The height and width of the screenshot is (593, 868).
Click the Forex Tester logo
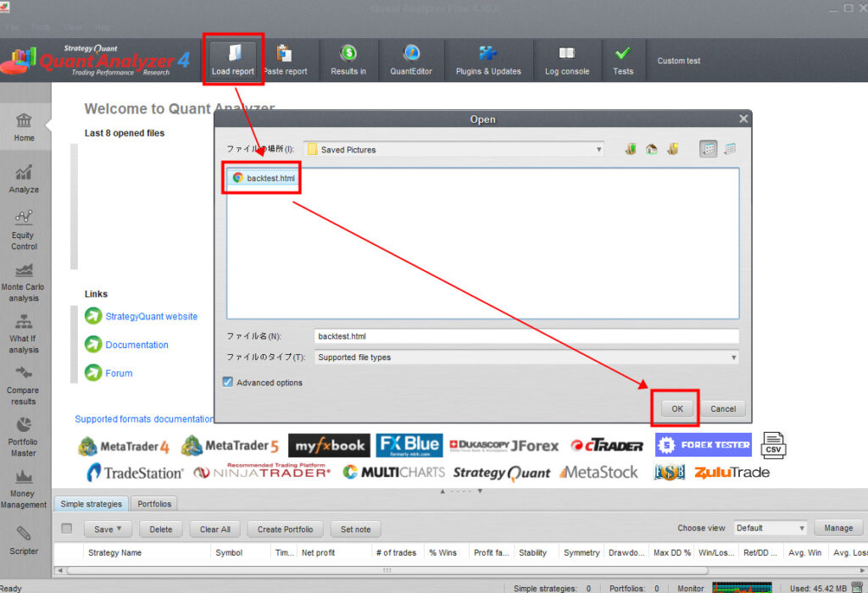pos(704,445)
